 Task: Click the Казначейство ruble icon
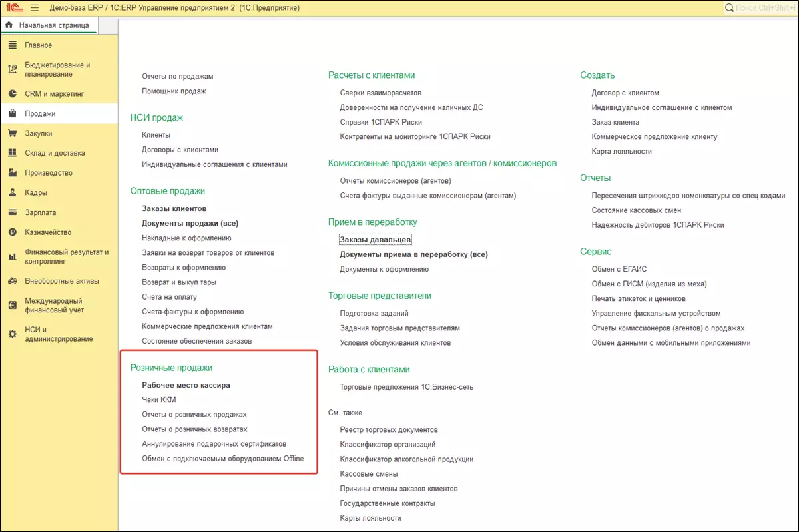12,232
